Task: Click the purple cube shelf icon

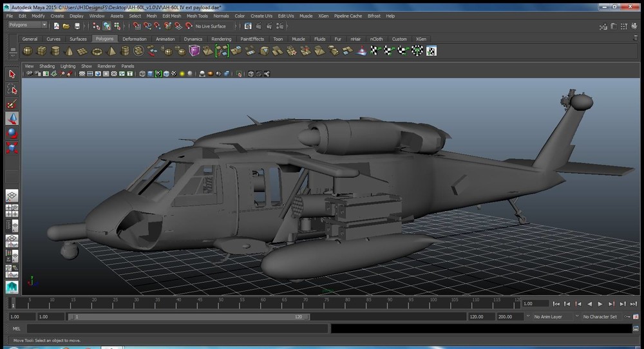Action: pos(194,51)
